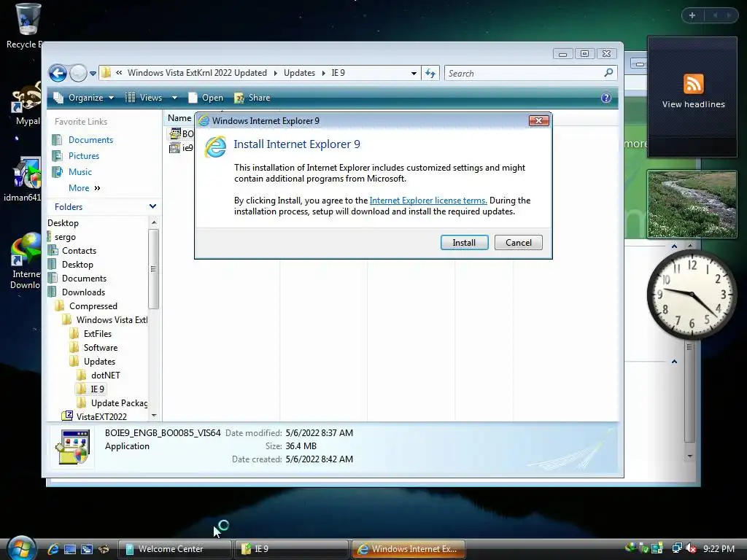Close the Windows Internet Explorer 9 dialog
Screen dimensions: 747x560
click(x=539, y=120)
